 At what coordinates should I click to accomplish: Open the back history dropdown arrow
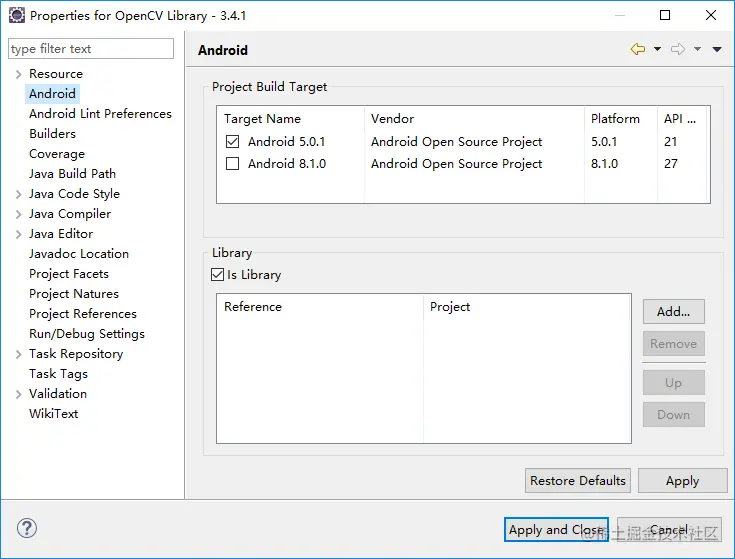(657, 49)
